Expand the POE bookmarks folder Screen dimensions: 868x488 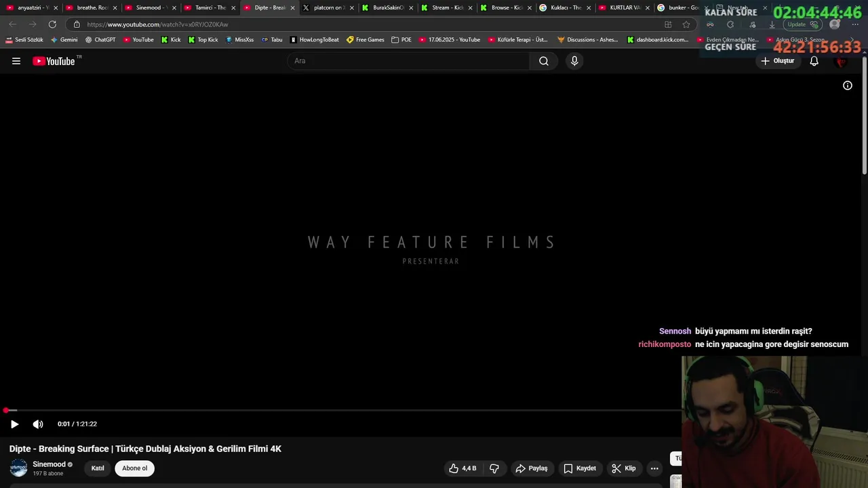401,40
